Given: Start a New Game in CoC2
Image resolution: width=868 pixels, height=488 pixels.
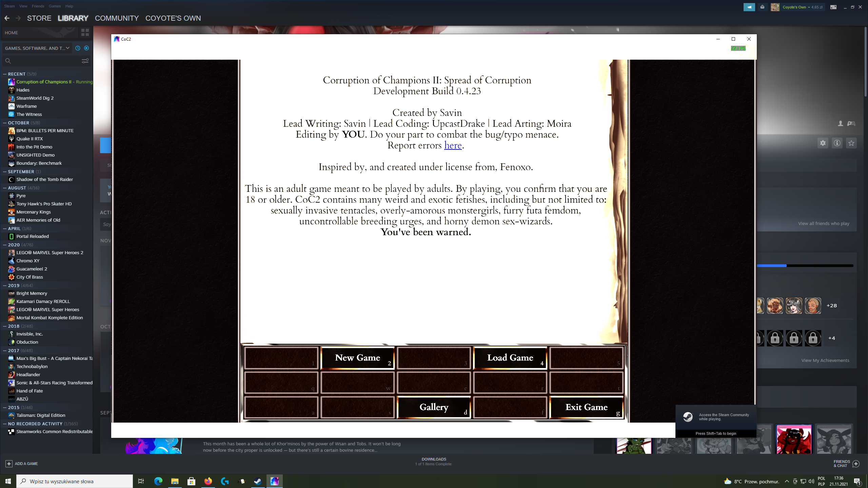Looking at the screenshot, I should [x=357, y=358].
